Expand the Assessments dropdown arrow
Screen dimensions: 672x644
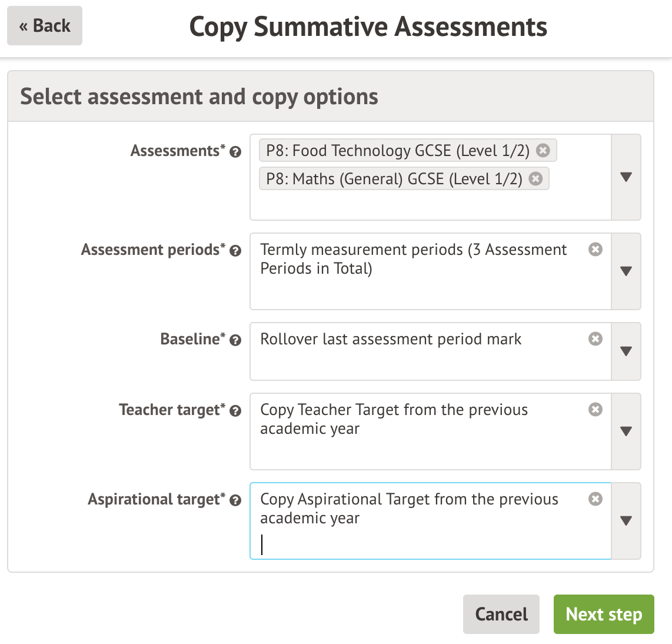pyautogui.click(x=626, y=177)
